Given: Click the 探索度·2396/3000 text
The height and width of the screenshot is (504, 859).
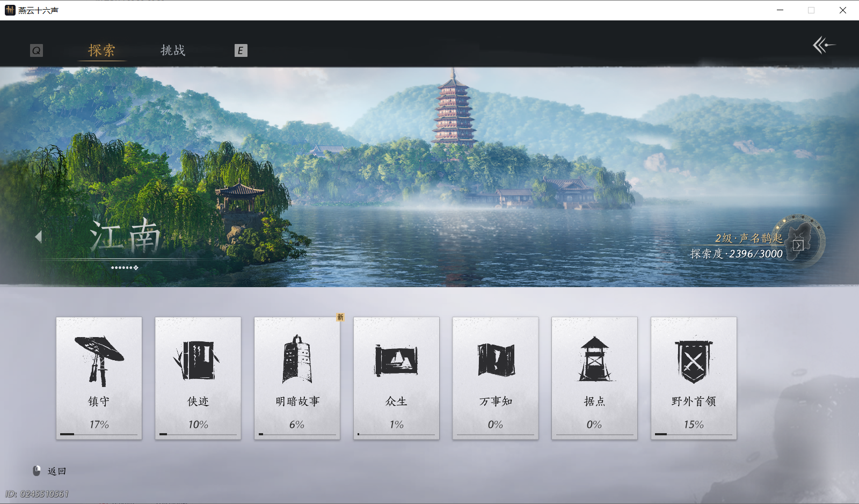Looking at the screenshot, I should (736, 253).
